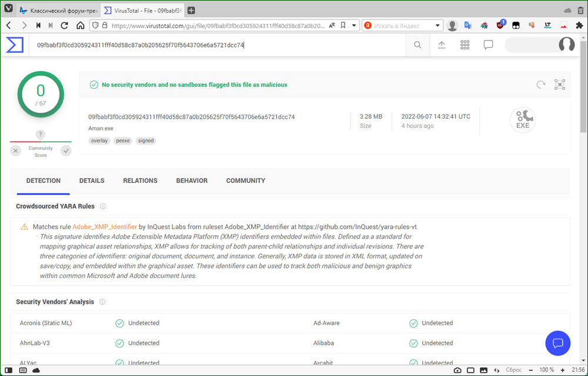View site info via padlock icon
588x376 pixels.
coord(105,25)
